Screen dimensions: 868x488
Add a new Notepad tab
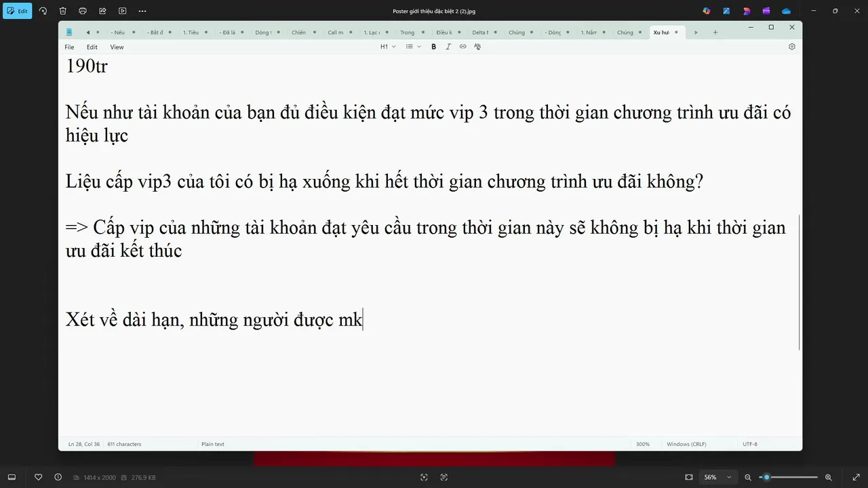[x=715, y=33]
